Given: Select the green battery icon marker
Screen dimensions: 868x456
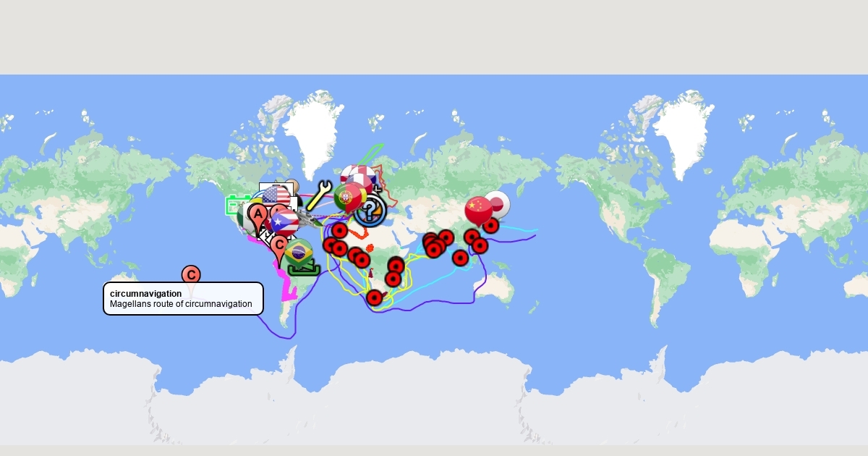Looking at the screenshot, I should tap(237, 206).
